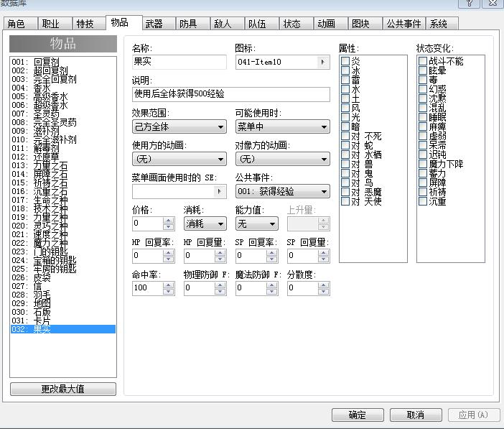This screenshot has height=429, width=504.
Task: Toggle the 睡眠 state checkbox
Action: pos(423,117)
